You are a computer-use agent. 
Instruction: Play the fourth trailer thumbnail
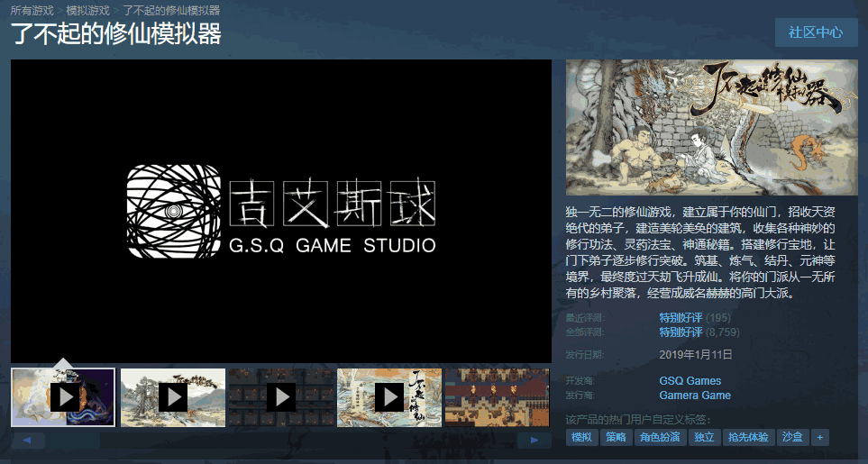(x=389, y=396)
